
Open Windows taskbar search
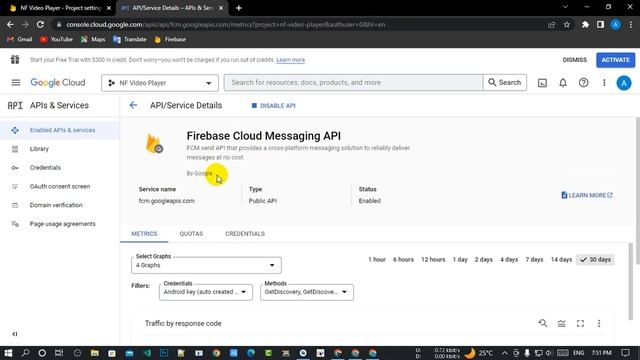pyautogui.click(x=25, y=353)
